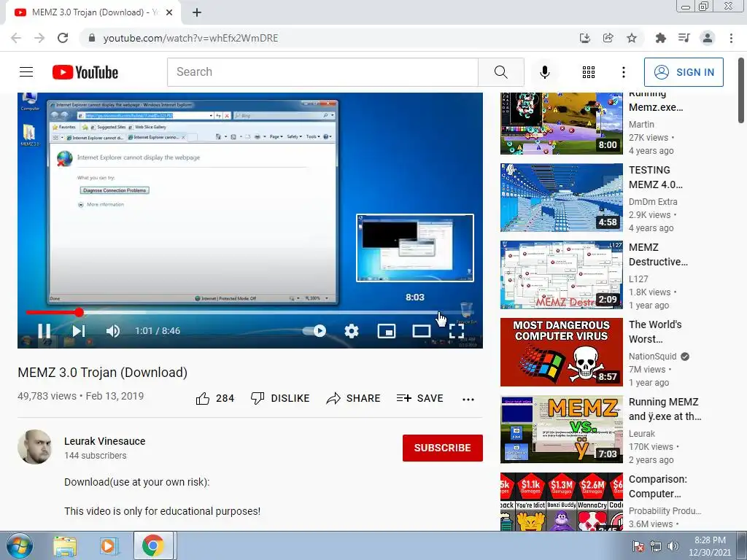The height and width of the screenshot is (560, 747).
Task: Open system volume in tray
Action: 673,546
